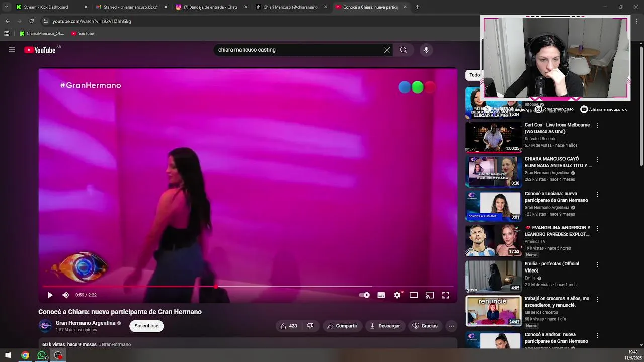Close the Kick Dashboard tab
Screen dimensions: 644x362
86,7
